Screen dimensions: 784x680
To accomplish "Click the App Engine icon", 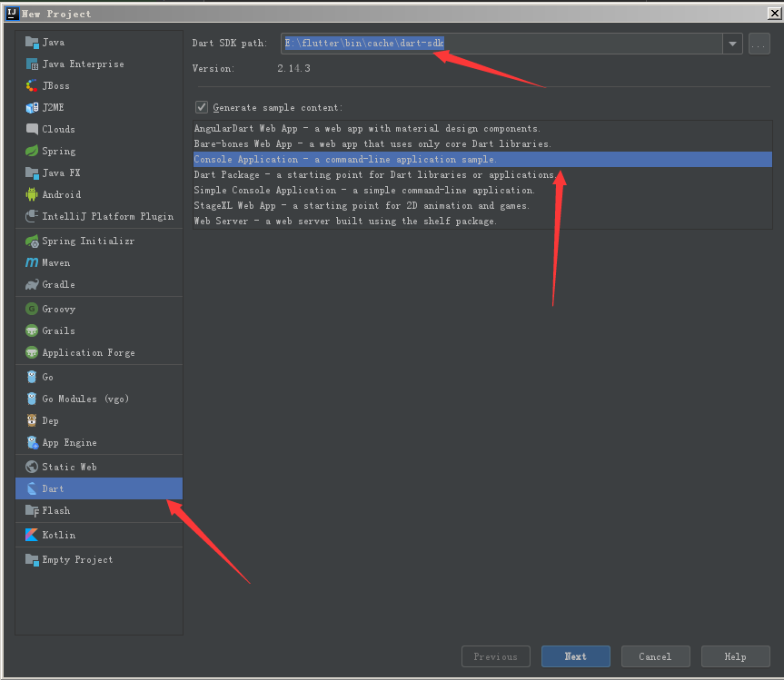I will point(32,443).
